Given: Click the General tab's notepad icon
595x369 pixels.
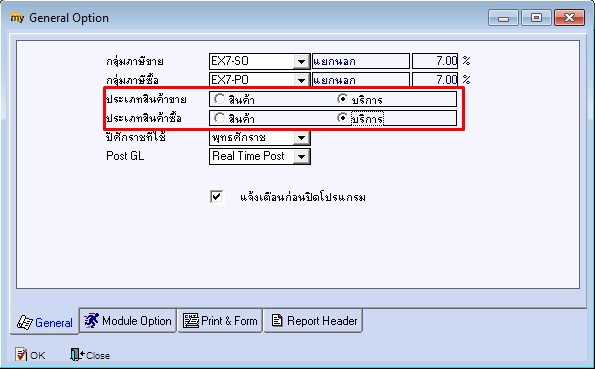Looking at the screenshot, I should pos(25,322).
